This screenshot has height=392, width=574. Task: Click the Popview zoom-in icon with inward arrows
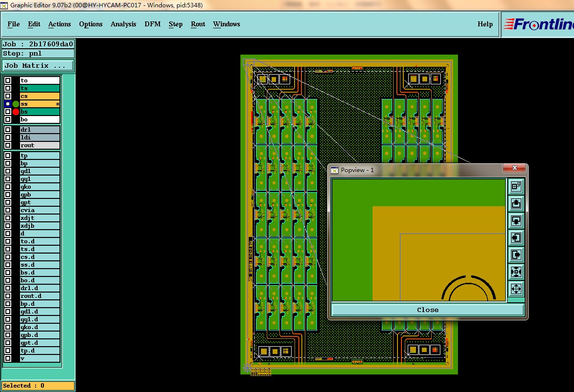(x=516, y=272)
